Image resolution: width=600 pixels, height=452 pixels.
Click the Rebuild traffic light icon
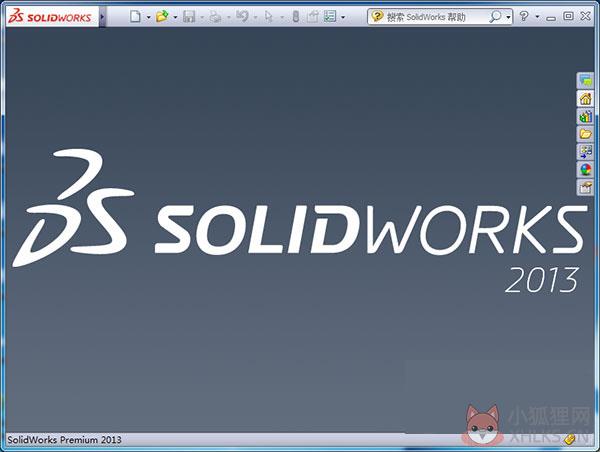pyautogui.click(x=295, y=16)
